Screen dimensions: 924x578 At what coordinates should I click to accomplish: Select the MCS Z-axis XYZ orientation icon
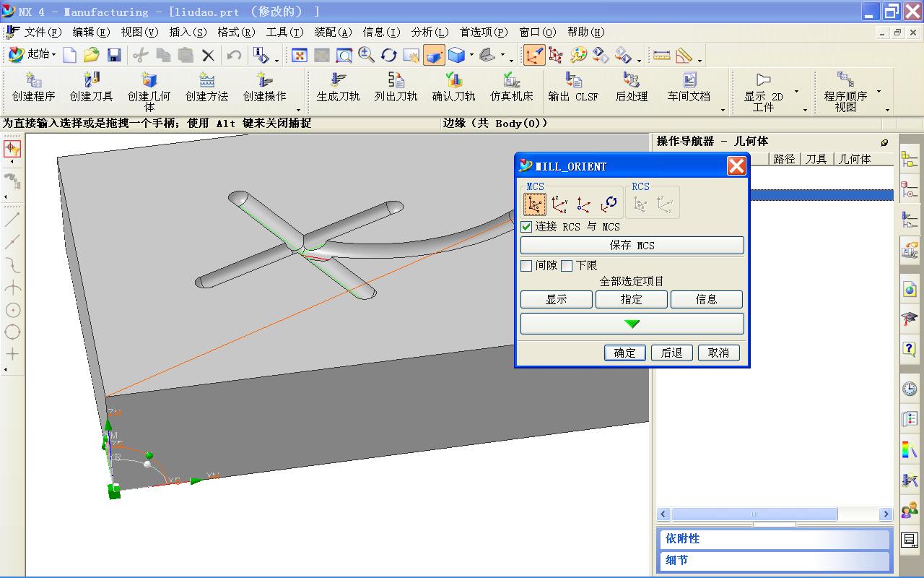tap(559, 204)
